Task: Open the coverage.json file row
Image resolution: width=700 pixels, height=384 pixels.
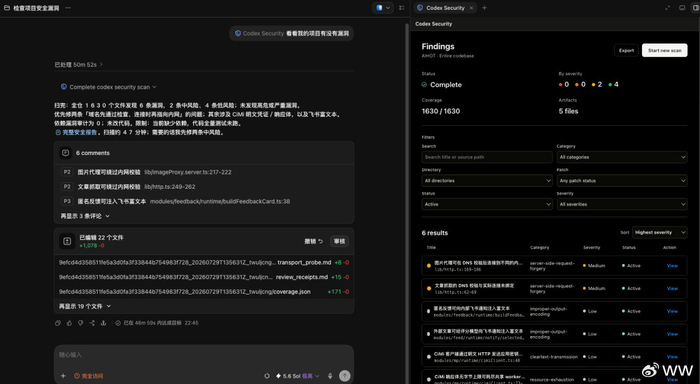Action: coord(204,292)
